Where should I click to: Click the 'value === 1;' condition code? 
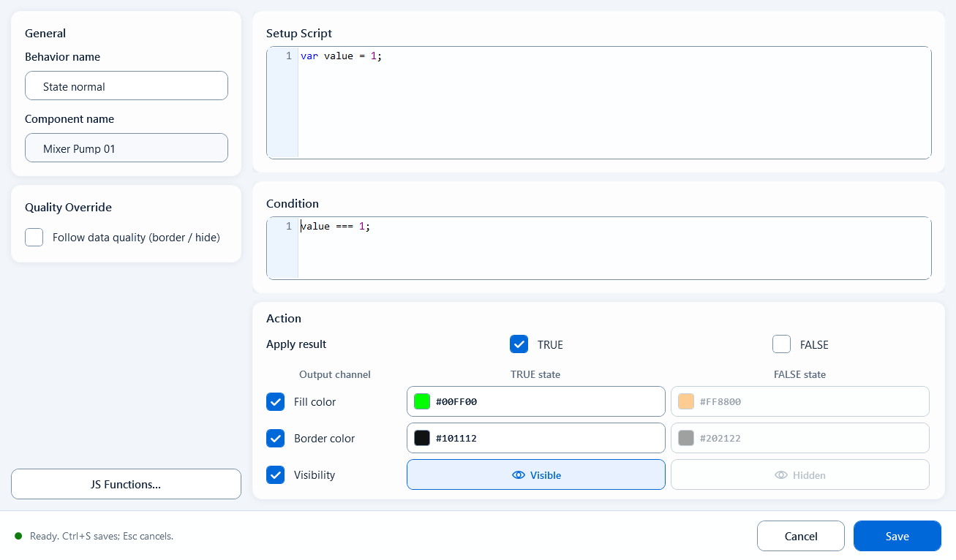336,226
